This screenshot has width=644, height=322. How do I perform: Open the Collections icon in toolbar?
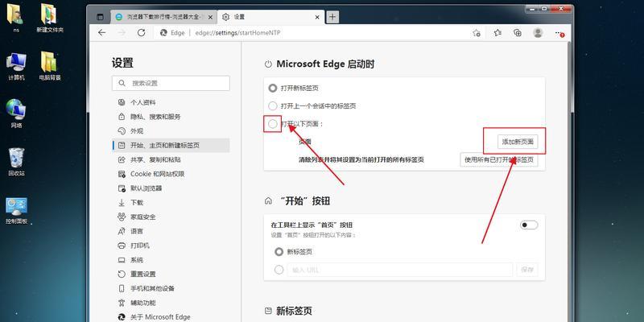[518, 33]
